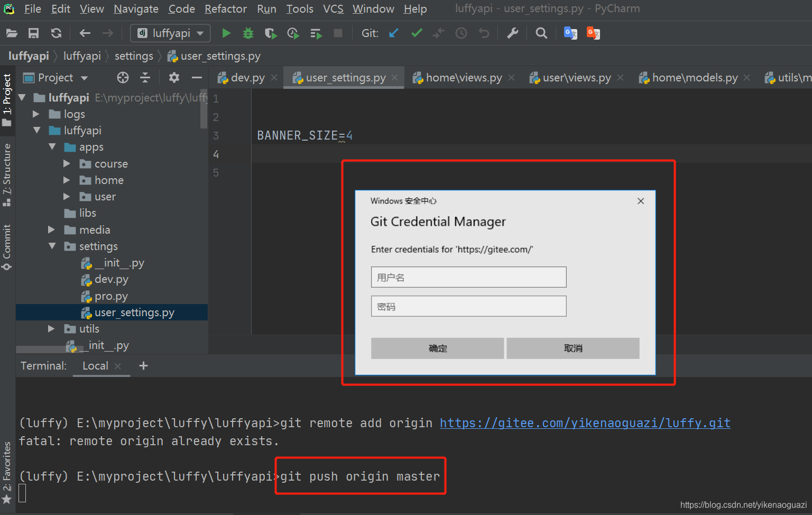
Task: Click the Collapse All icon in Project panel
Action: click(x=145, y=78)
